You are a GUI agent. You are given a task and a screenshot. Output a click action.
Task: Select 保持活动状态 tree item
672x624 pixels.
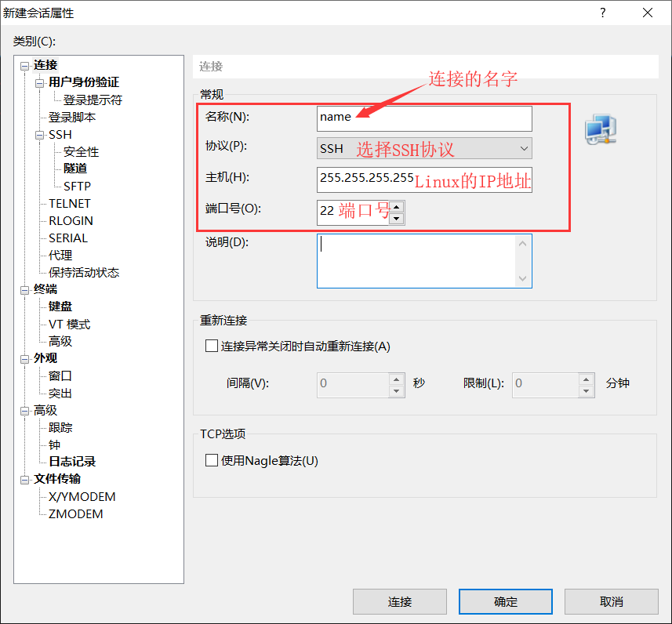[84, 273]
